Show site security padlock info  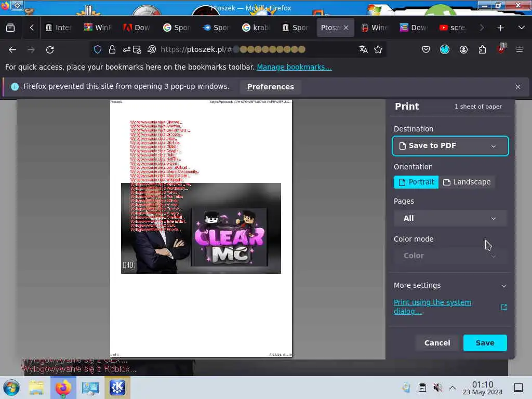(112, 49)
